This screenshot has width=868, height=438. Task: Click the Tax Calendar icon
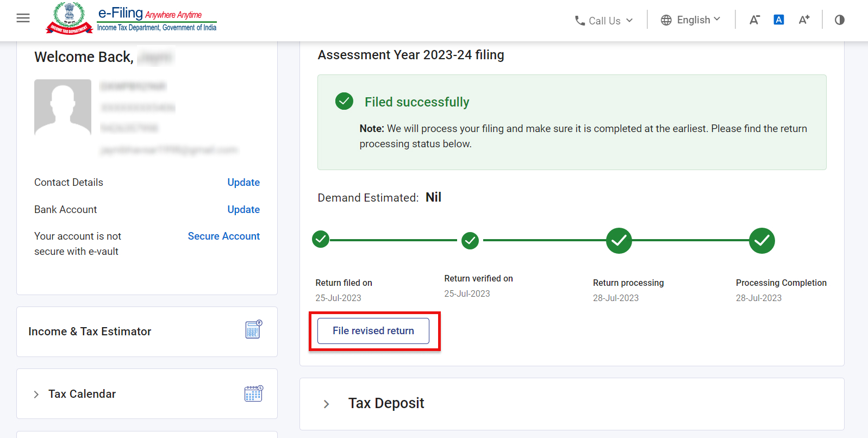[253, 393]
